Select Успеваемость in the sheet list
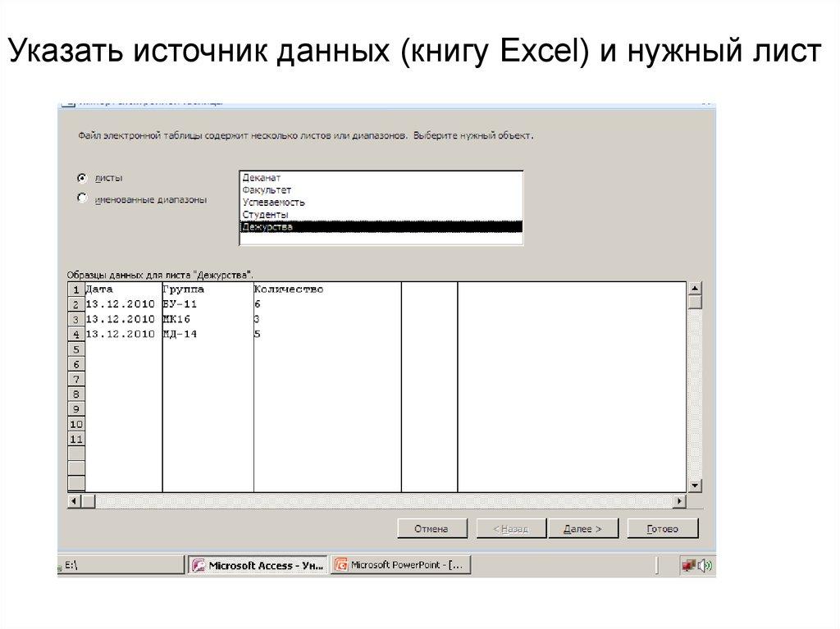The height and width of the screenshot is (629, 840). coord(274,202)
